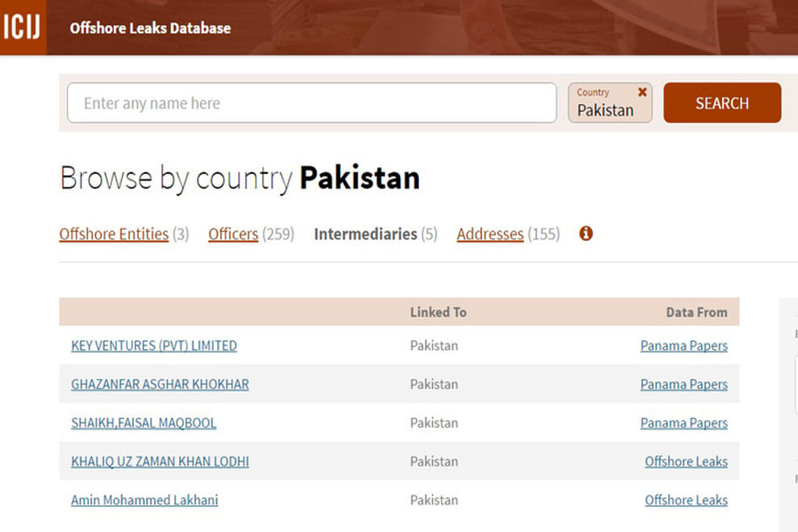Screen dimensions: 798x532
Task: Open KEY VENTURES (PVT) LIMITED entry
Action: coord(154,346)
